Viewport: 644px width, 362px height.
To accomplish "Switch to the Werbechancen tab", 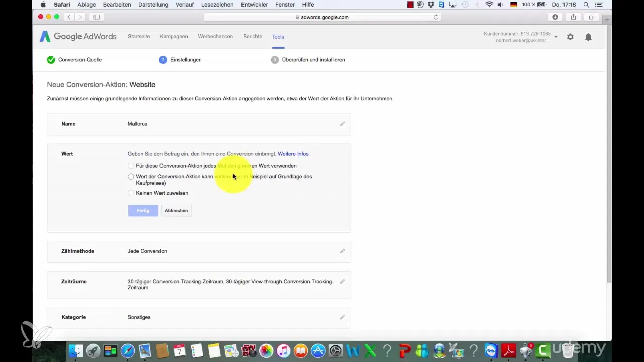I will coord(215,37).
